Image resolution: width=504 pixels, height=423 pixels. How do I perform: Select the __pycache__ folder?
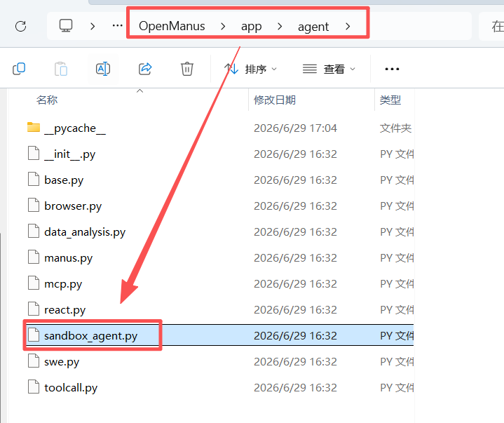[75, 128]
